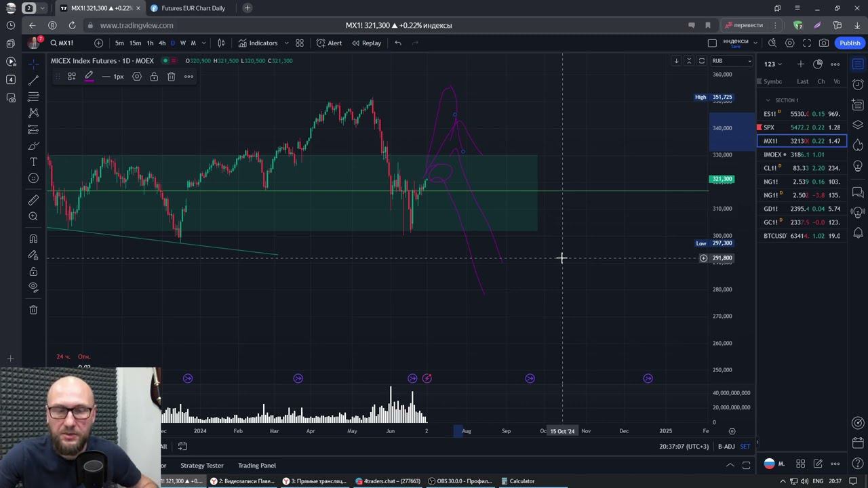This screenshot has width=868, height=488.
Task: Open the layout name dropdown next to индексы
Action: 755,43
